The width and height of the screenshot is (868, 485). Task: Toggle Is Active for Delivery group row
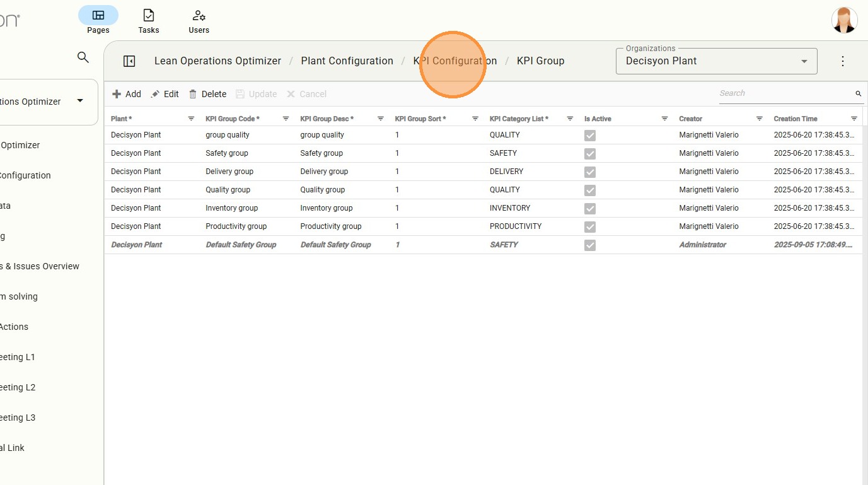coord(590,172)
